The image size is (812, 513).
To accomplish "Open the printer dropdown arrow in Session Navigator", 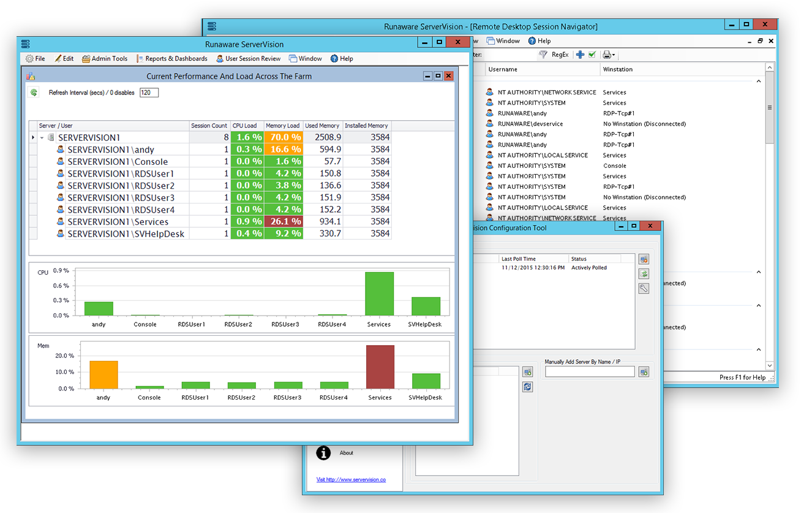I will [613, 55].
